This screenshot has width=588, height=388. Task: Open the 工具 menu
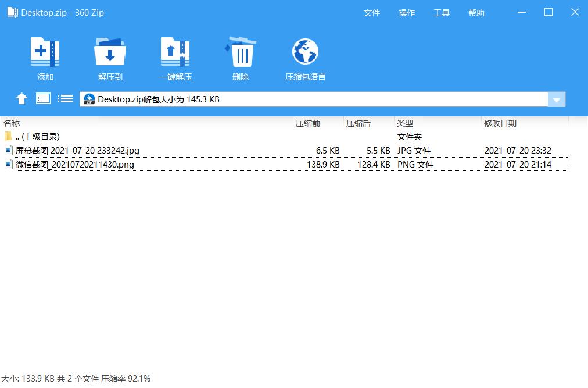pyautogui.click(x=442, y=12)
